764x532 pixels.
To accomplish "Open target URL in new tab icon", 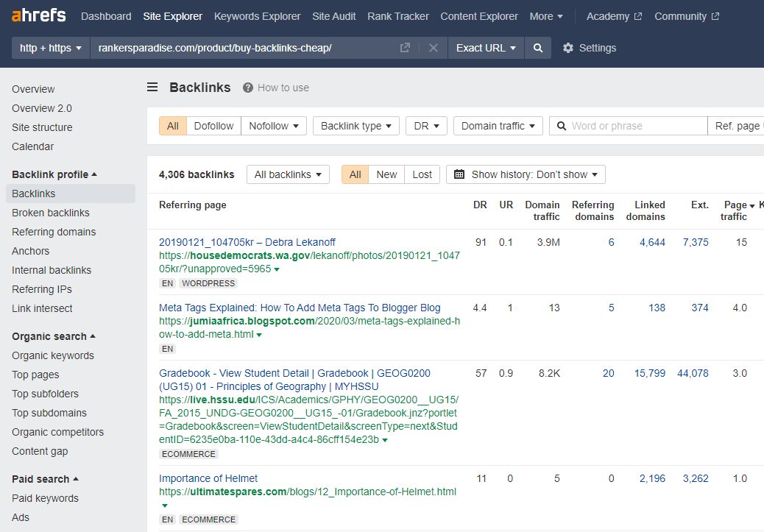I will pyautogui.click(x=405, y=48).
